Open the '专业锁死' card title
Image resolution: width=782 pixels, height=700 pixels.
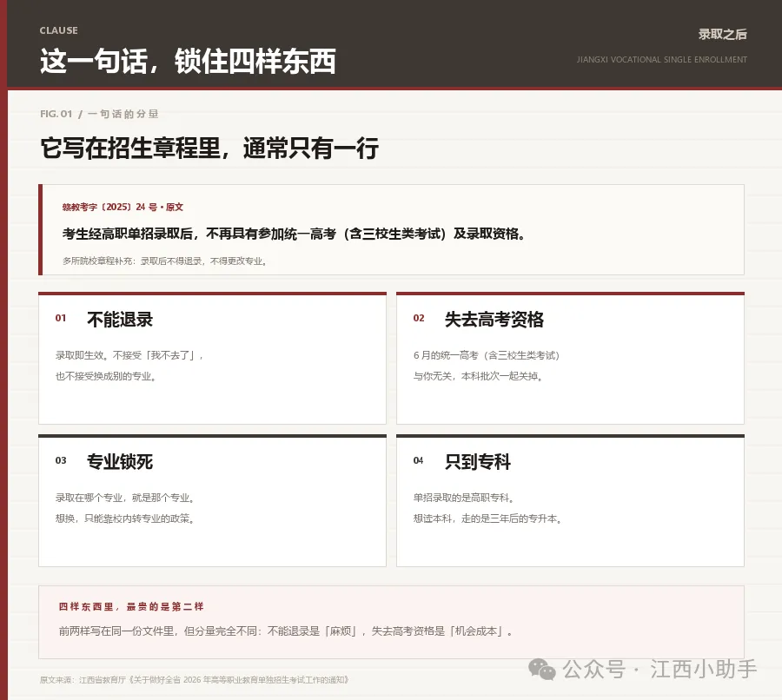tap(120, 462)
